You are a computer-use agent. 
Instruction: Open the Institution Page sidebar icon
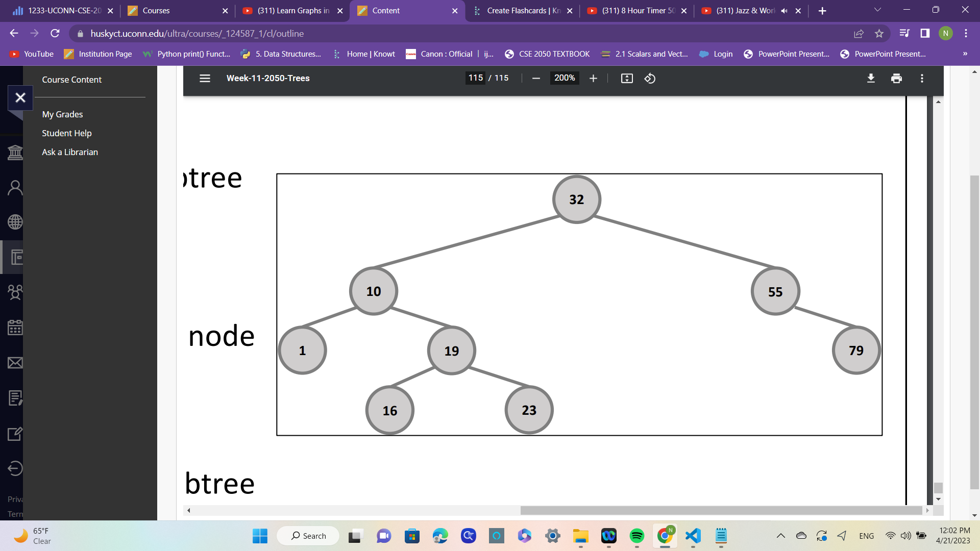pyautogui.click(x=15, y=152)
